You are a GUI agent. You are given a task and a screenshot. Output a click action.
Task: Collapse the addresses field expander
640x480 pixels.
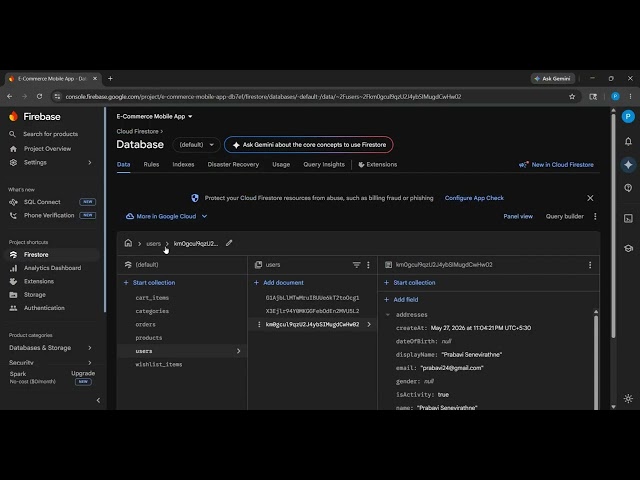388,315
